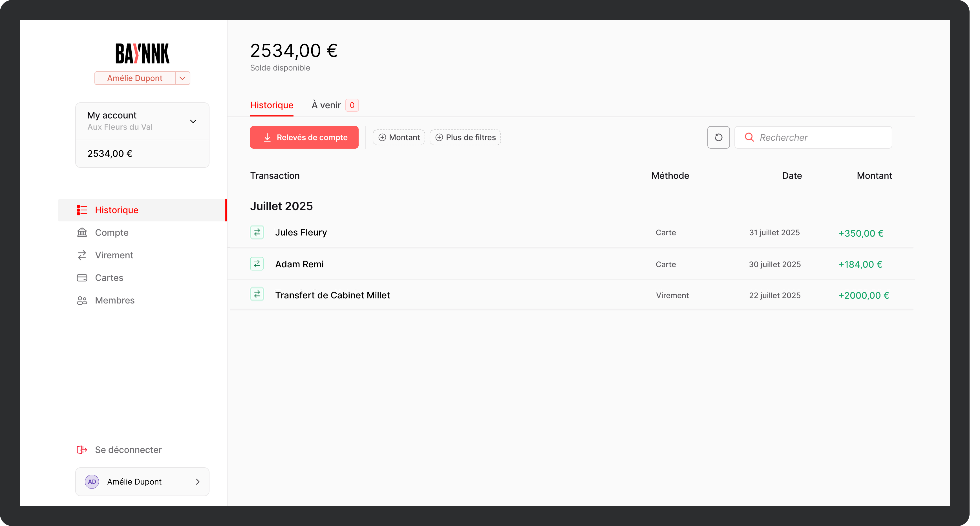Switch to the À venir tab
The height and width of the screenshot is (526, 980).
pyautogui.click(x=326, y=105)
